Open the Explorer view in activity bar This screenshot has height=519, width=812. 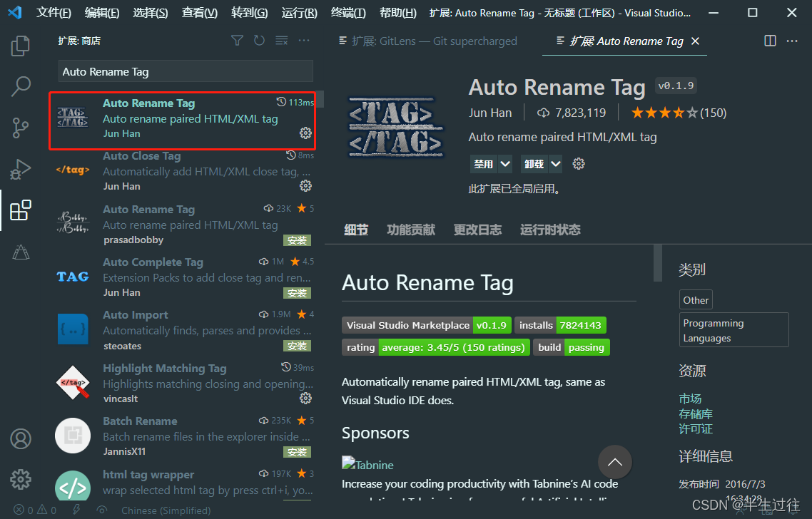20,46
